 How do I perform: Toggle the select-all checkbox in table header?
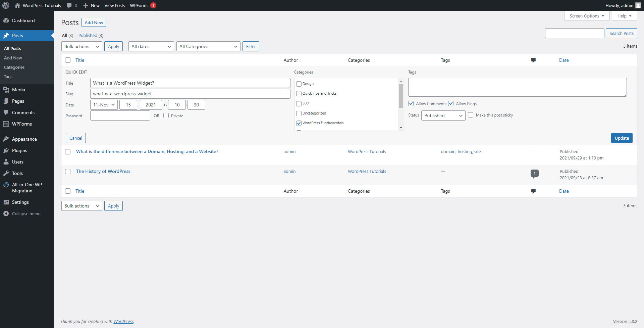68,60
